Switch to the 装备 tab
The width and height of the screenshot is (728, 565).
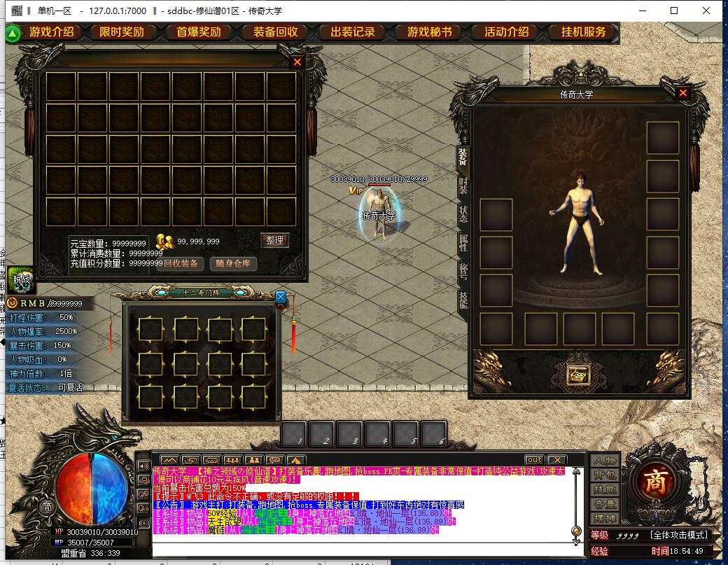coord(463,157)
